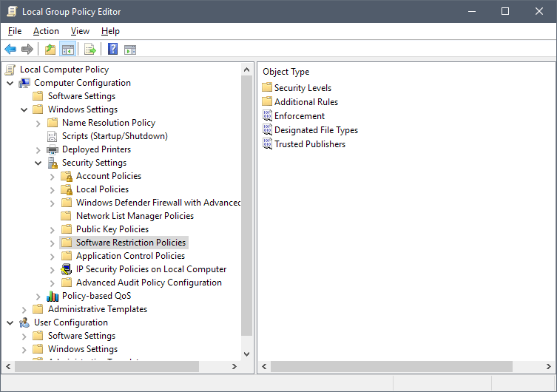Click the Computer Configuration computer icon
Image resolution: width=557 pixels, height=392 pixels.
click(24, 83)
